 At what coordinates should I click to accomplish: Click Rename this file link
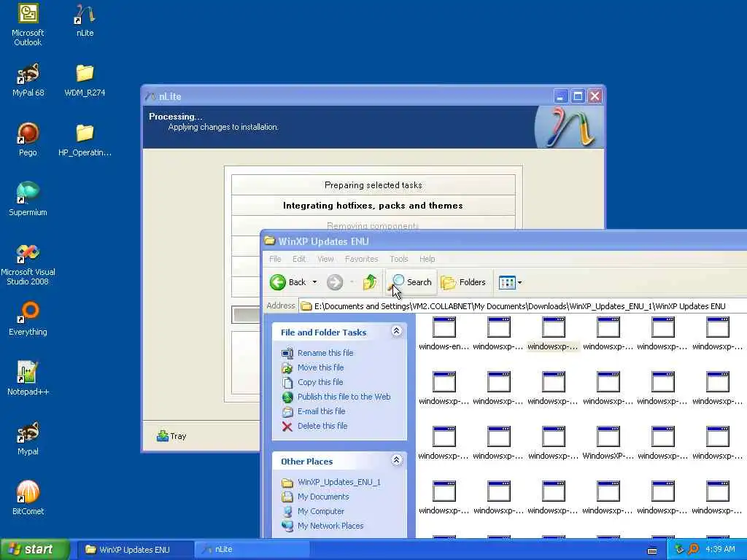point(325,353)
